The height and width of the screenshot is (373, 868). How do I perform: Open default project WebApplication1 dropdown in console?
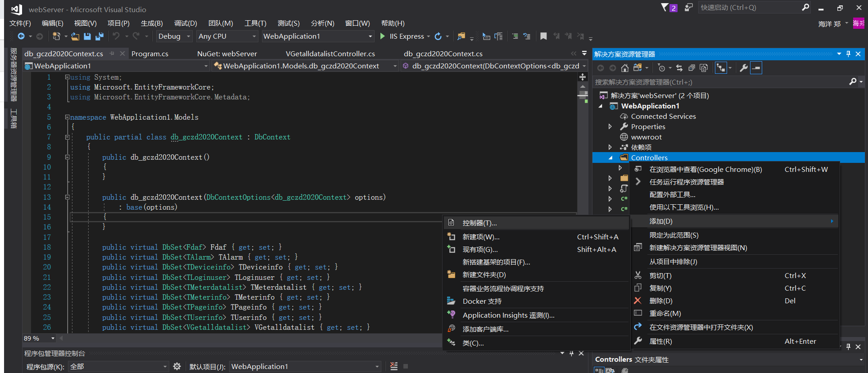coord(305,366)
